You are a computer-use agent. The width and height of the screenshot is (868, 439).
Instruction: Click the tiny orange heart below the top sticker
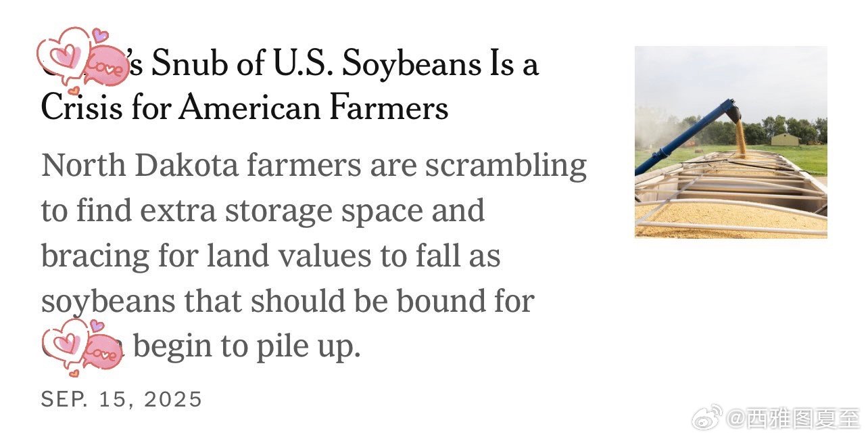[74, 91]
